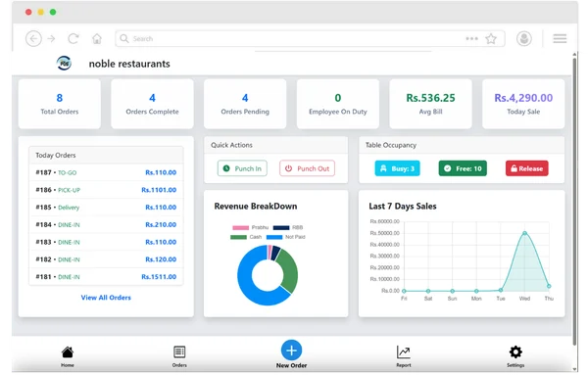
Task: Open the user profile avatar
Action: click(524, 38)
